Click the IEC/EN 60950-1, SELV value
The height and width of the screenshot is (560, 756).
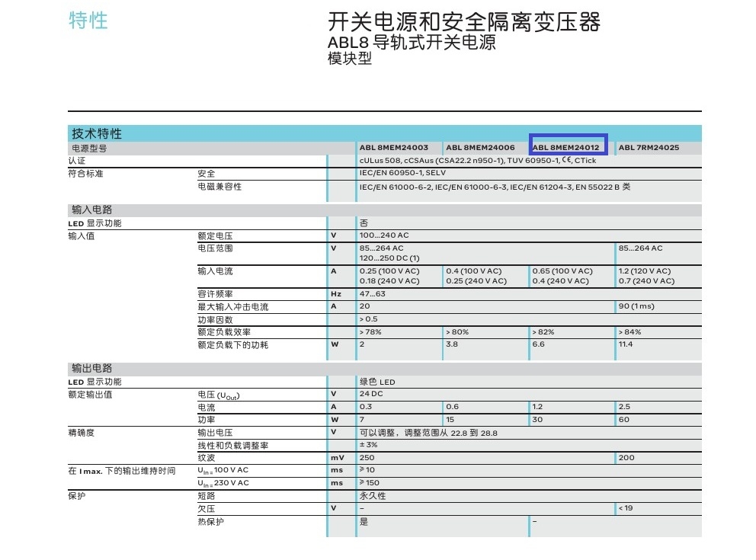[x=402, y=172]
